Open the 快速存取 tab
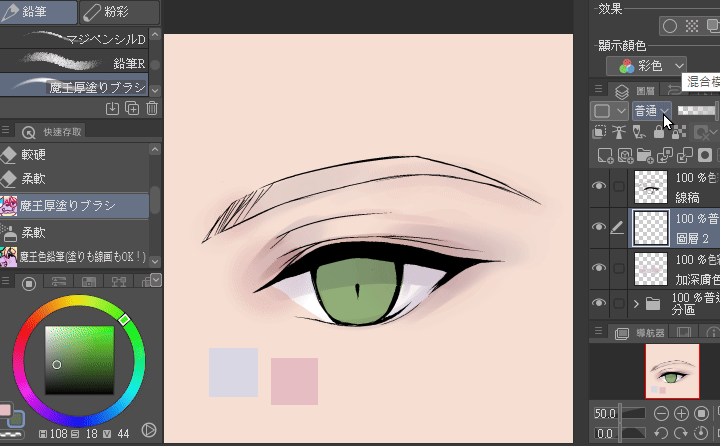Image resolution: width=720 pixels, height=446 pixels. 51,132
